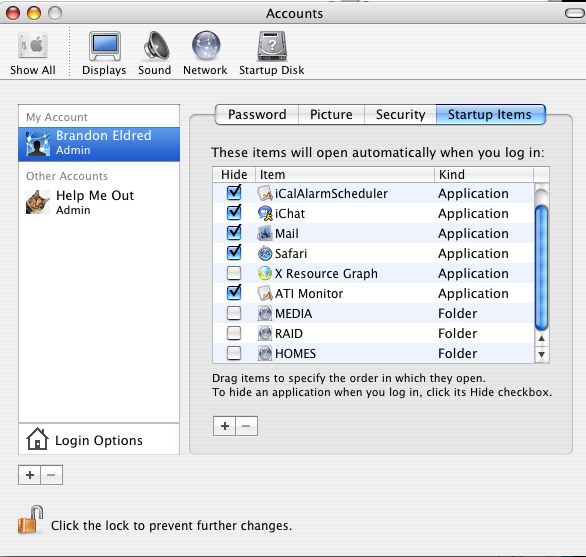The height and width of the screenshot is (557, 586).
Task: Click the Kind column header
Action: click(x=484, y=175)
